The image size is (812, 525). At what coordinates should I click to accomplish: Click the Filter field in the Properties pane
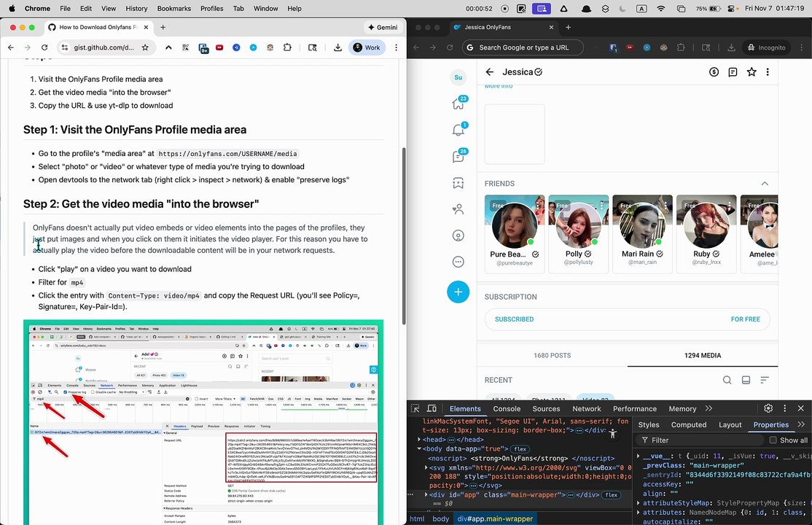click(x=701, y=440)
